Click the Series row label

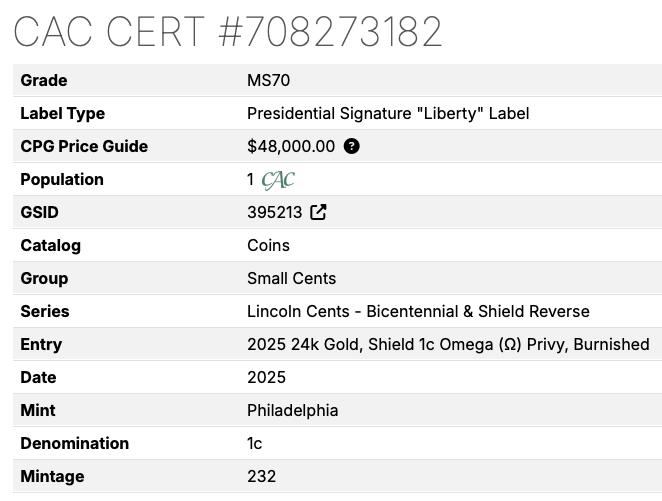tap(45, 311)
